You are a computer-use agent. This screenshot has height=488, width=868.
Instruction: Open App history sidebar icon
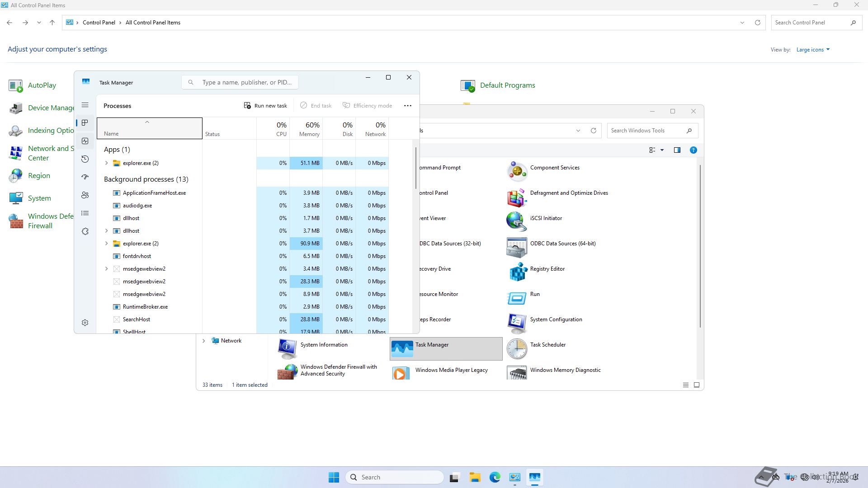pyautogui.click(x=85, y=159)
